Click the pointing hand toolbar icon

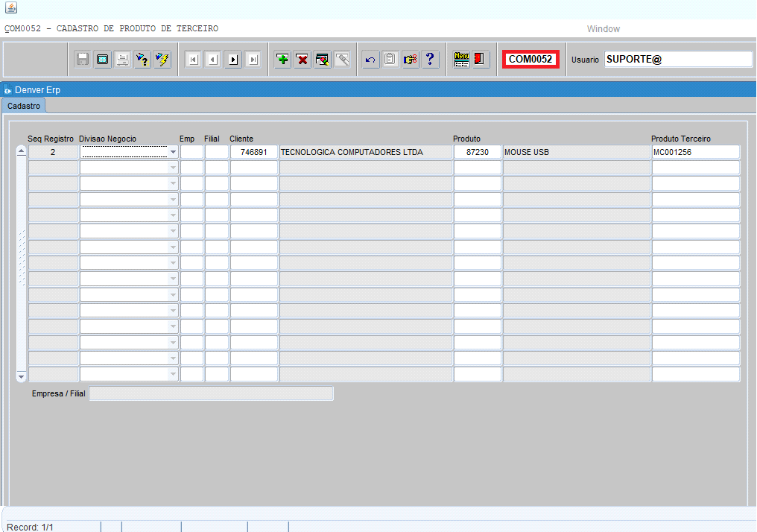coord(411,60)
